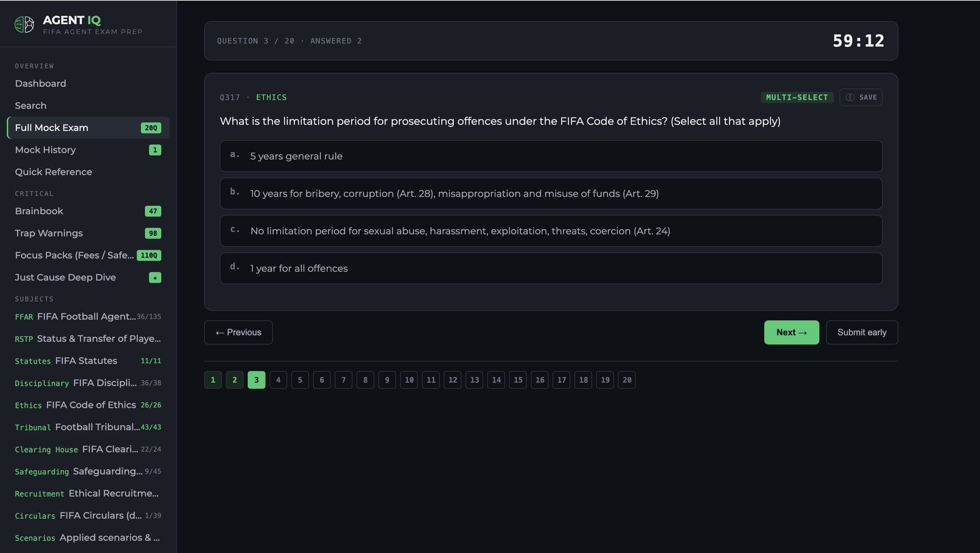Open the Brainbook section
The height and width of the screenshot is (553, 980).
click(88, 211)
